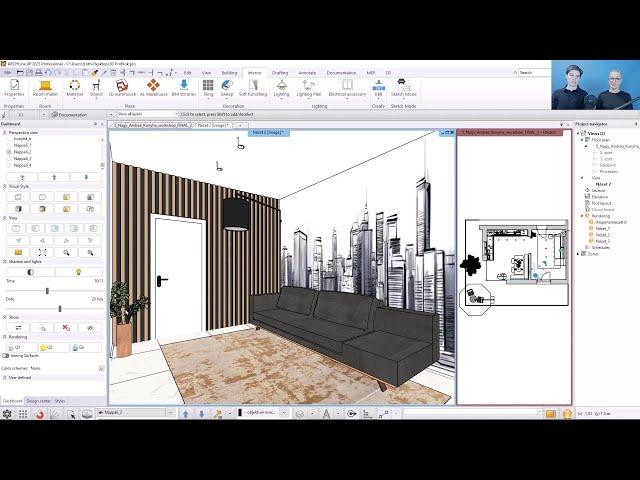Open the settings gear in bottom bar
The image size is (640, 480).
tap(7, 414)
